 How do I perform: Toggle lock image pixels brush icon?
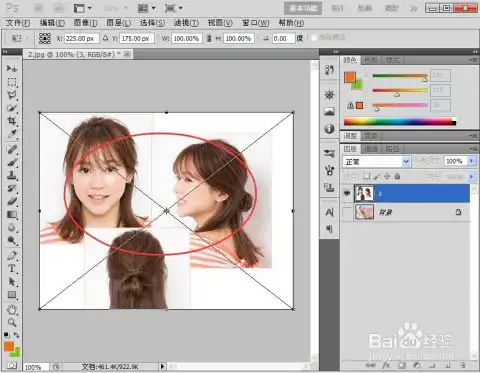point(377,176)
